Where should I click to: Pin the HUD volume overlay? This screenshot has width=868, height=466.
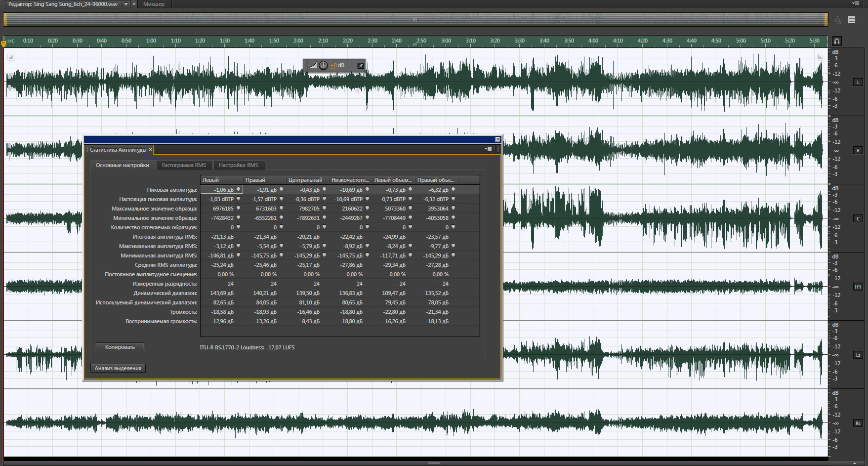361,66
